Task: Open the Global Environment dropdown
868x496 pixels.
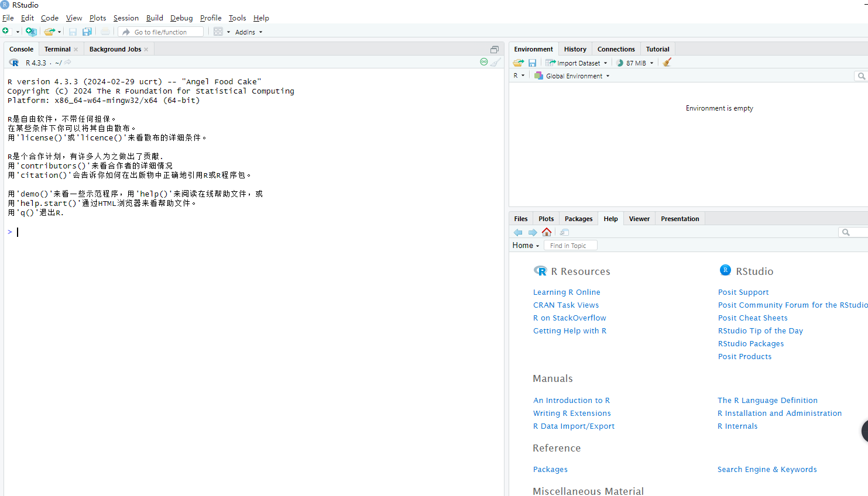Action: [572, 76]
